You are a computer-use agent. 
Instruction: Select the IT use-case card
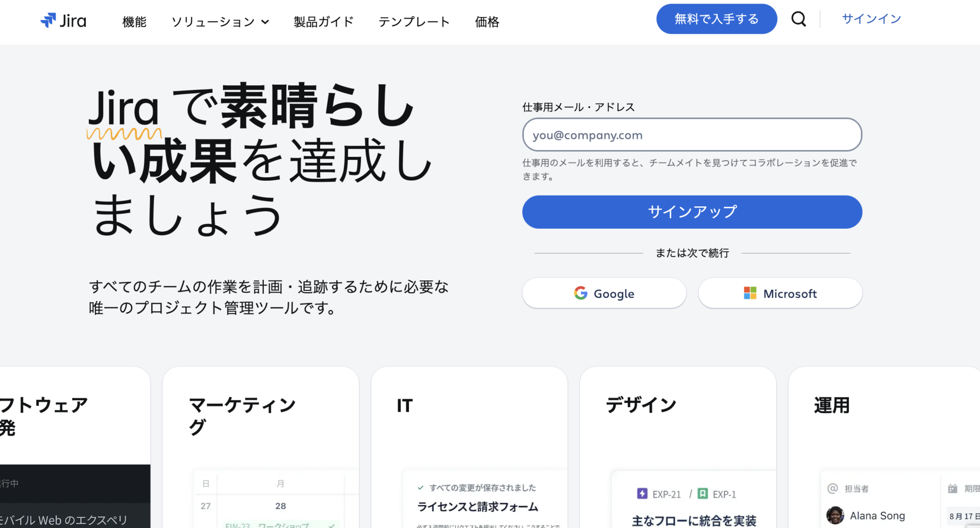click(x=469, y=447)
